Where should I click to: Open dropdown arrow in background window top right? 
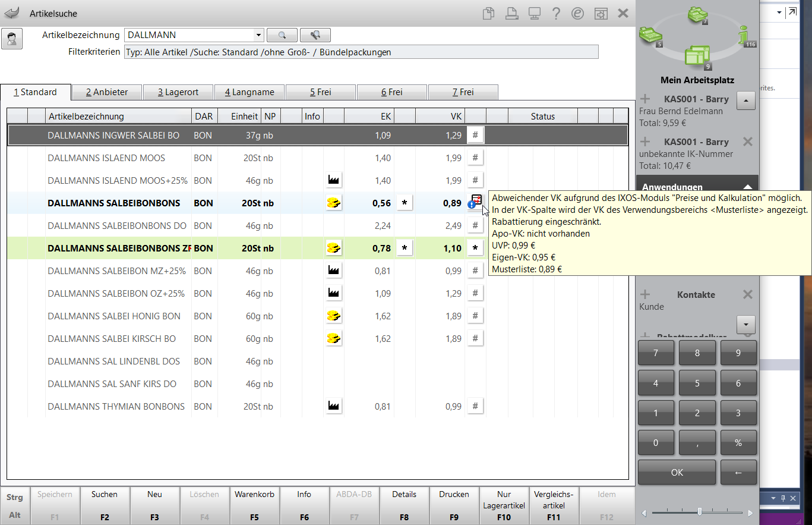[779, 12]
